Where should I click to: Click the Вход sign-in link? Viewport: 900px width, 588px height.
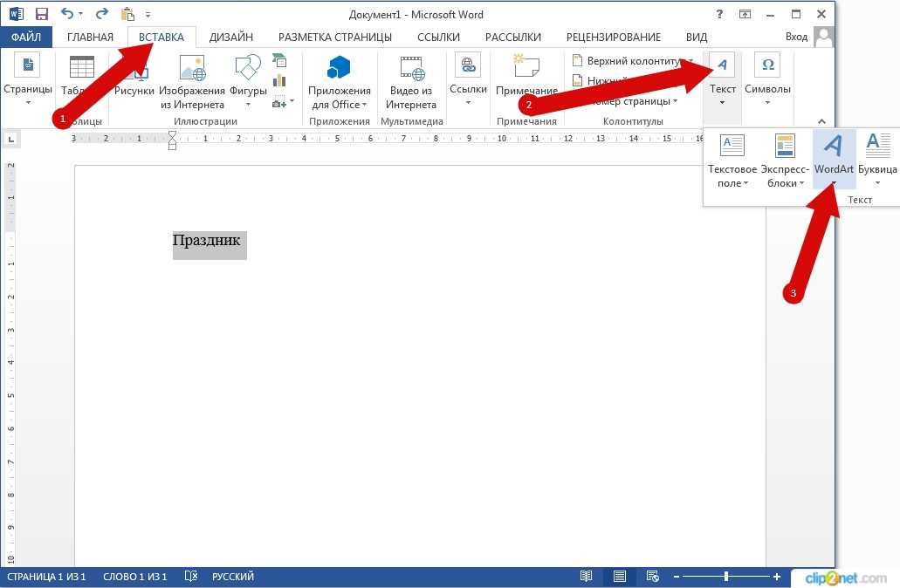(x=796, y=37)
